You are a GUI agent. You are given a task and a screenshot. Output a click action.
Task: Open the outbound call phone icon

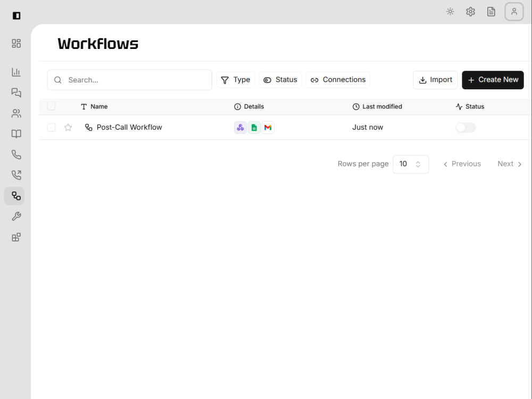tap(16, 175)
